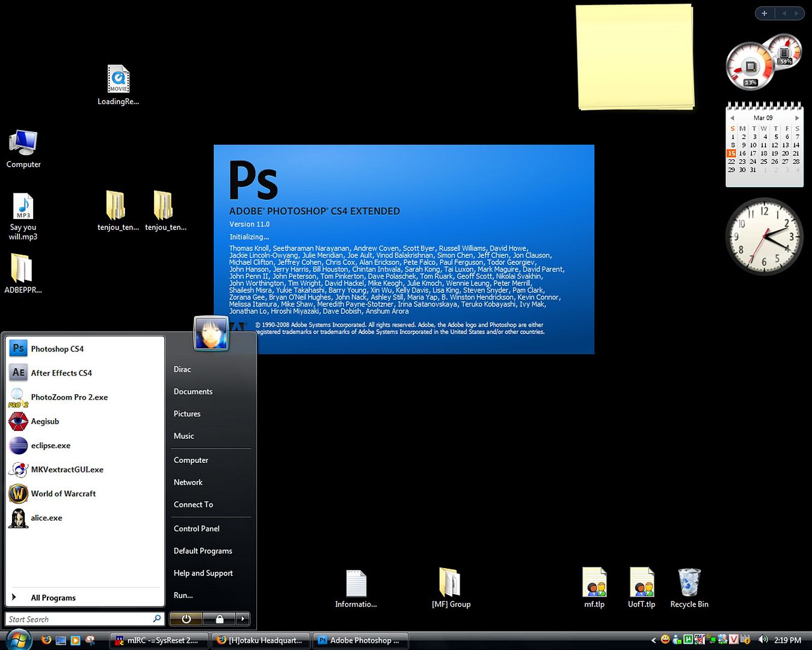
Task: Start World of Warcraft from Start menu
Action: click(85, 494)
